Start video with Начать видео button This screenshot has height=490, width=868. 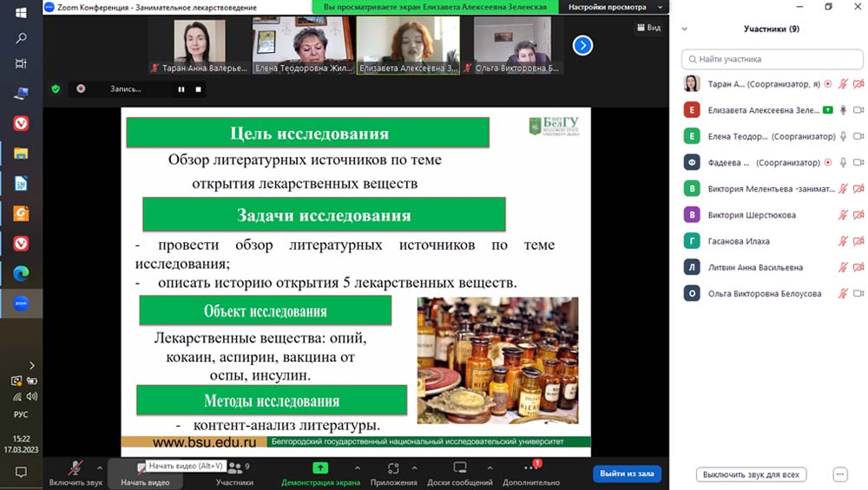[x=144, y=469]
